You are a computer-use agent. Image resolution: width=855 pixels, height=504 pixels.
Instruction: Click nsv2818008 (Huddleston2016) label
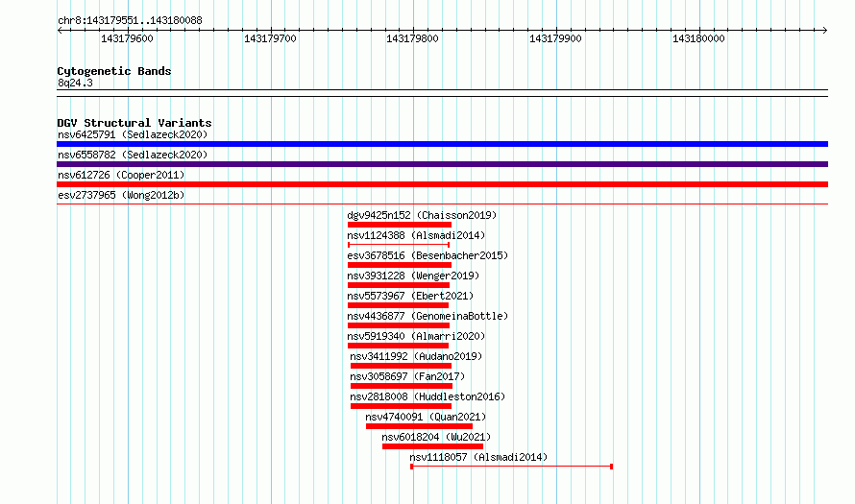[427, 396]
